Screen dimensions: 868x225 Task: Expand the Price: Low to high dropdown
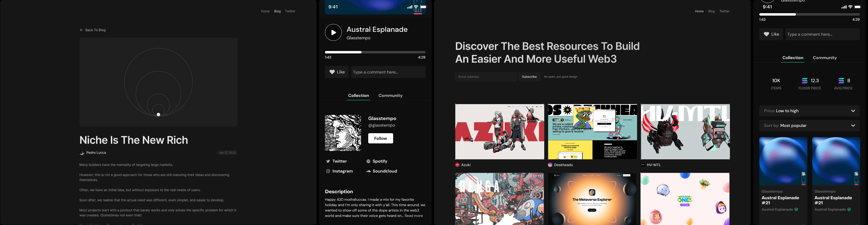(x=809, y=111)
